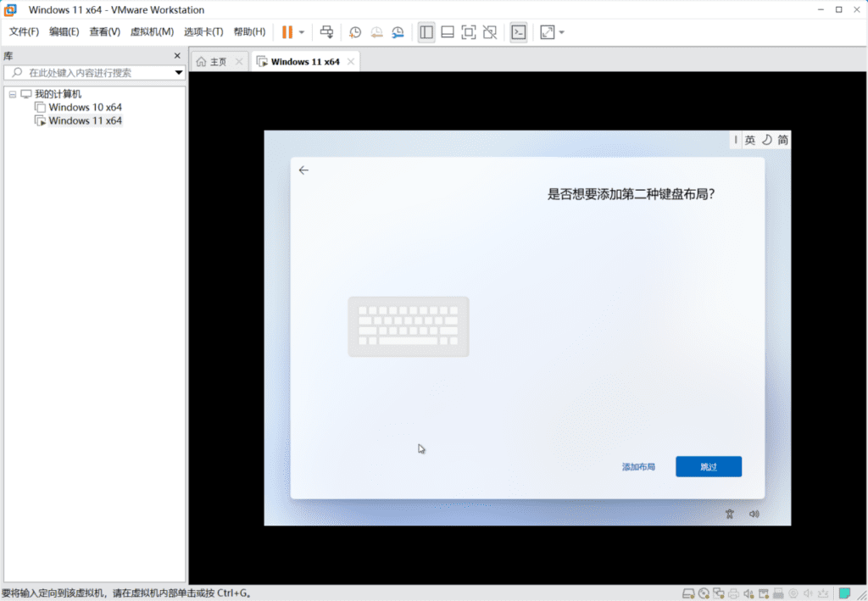Collapse the 我的计算机 tree node
The width and height of the screenshot is (868, 601).
13,94
